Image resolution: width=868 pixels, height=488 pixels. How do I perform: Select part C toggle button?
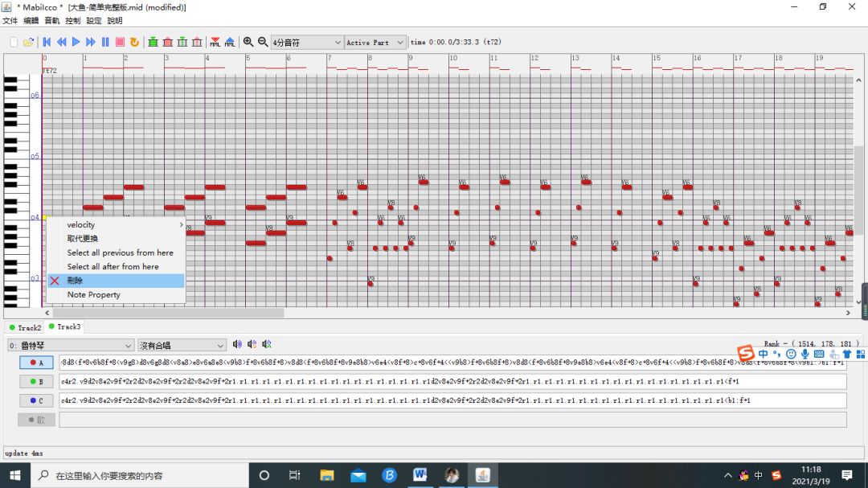(36, 400)
